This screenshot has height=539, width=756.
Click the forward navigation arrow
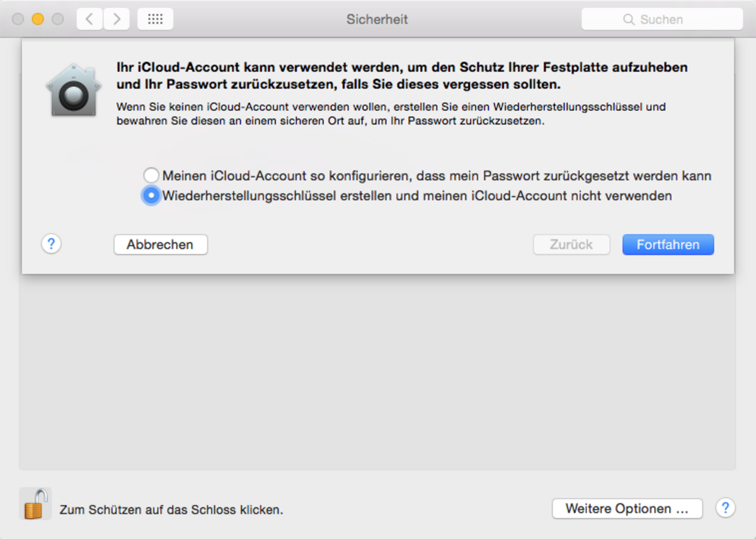pos(117,20)
